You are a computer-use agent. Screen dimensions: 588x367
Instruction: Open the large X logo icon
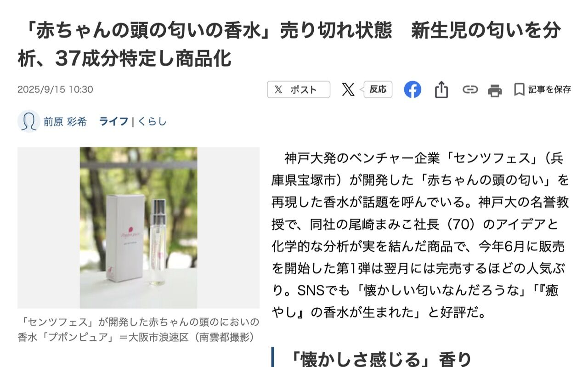348,90
